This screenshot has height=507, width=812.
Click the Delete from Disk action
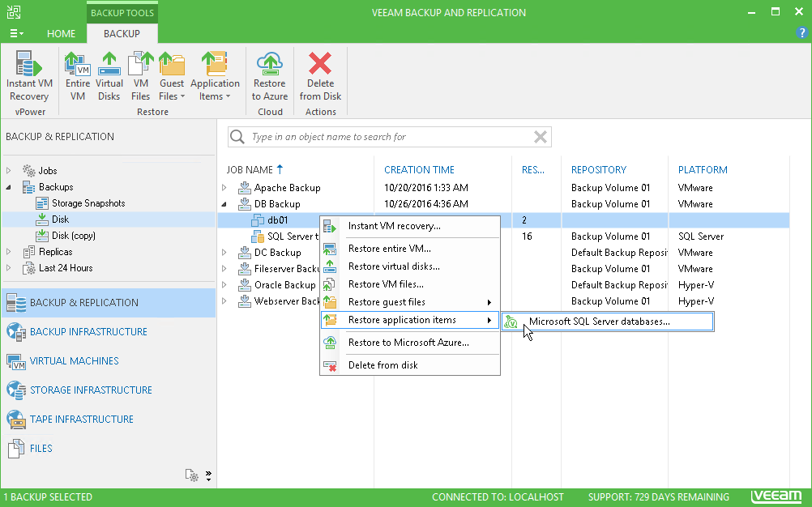[320, 77]
